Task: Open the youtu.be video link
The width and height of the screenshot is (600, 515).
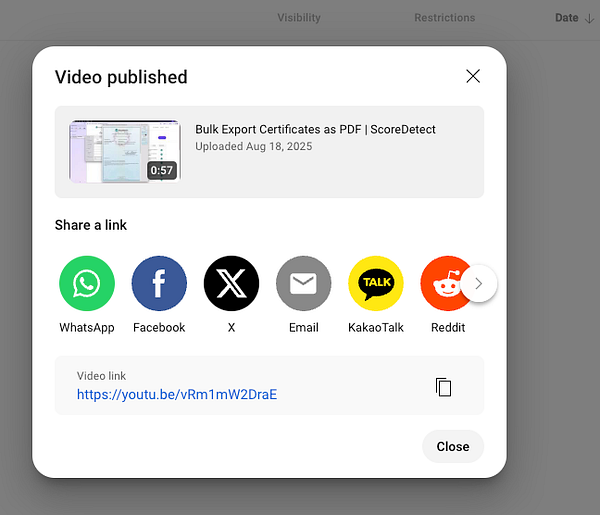Action: tap(177, 394)
